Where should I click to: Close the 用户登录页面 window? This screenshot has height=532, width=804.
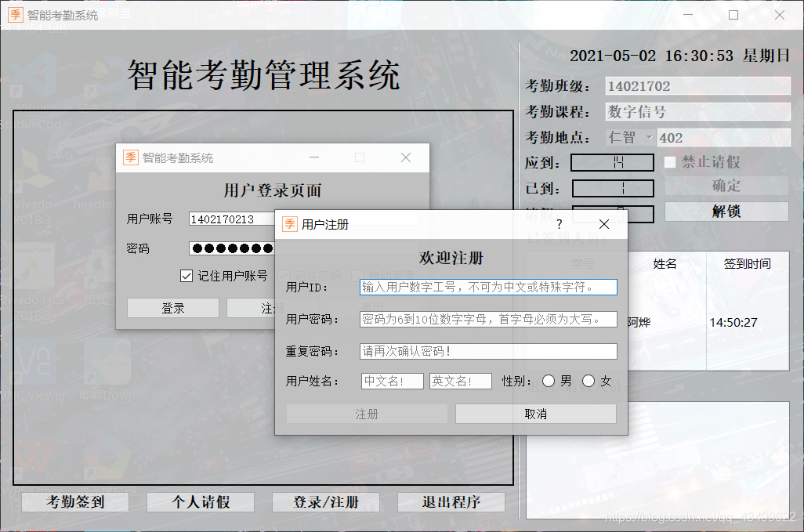[406, 157]
